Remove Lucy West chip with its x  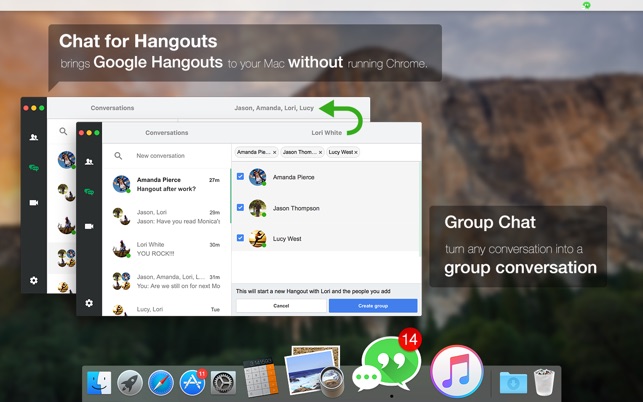[356, 152]
